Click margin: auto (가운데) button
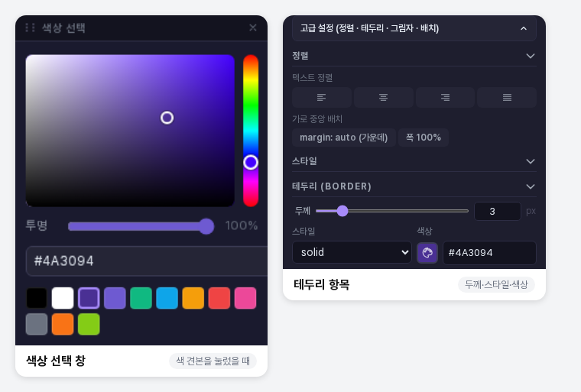The image size is (581, 392). click(x=344, y=138)
